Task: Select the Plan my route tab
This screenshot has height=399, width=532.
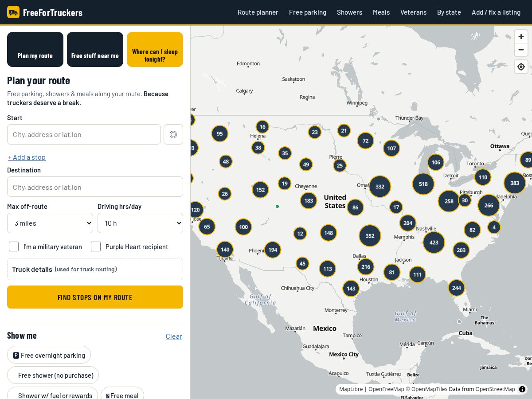Action: pyautogui.click(x=35, y=49)
